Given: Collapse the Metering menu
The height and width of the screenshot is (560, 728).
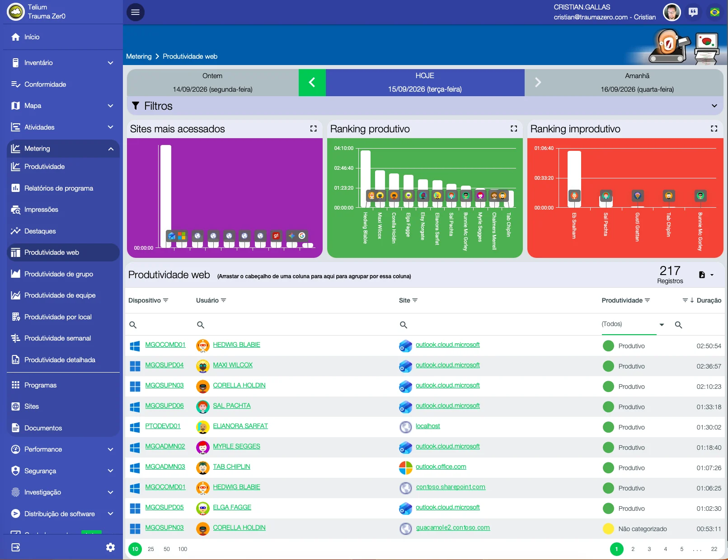Looking at the screenshot, I should [x=63, y=149].
